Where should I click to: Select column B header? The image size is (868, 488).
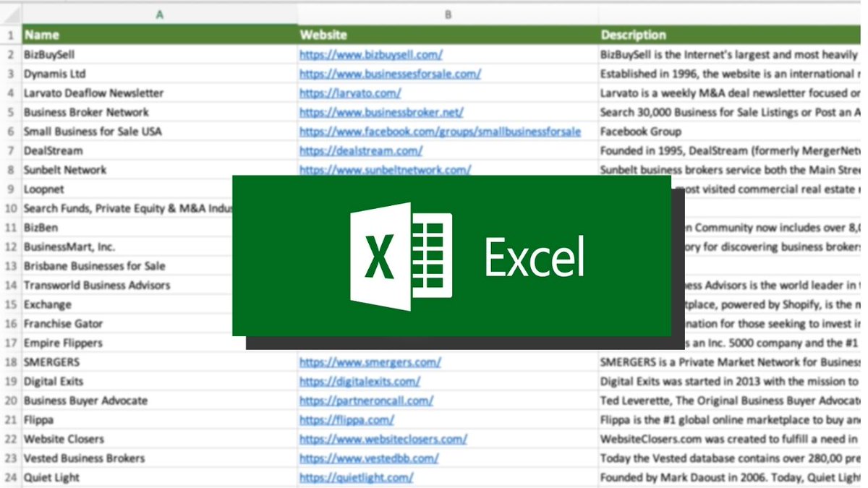point(448,14)
